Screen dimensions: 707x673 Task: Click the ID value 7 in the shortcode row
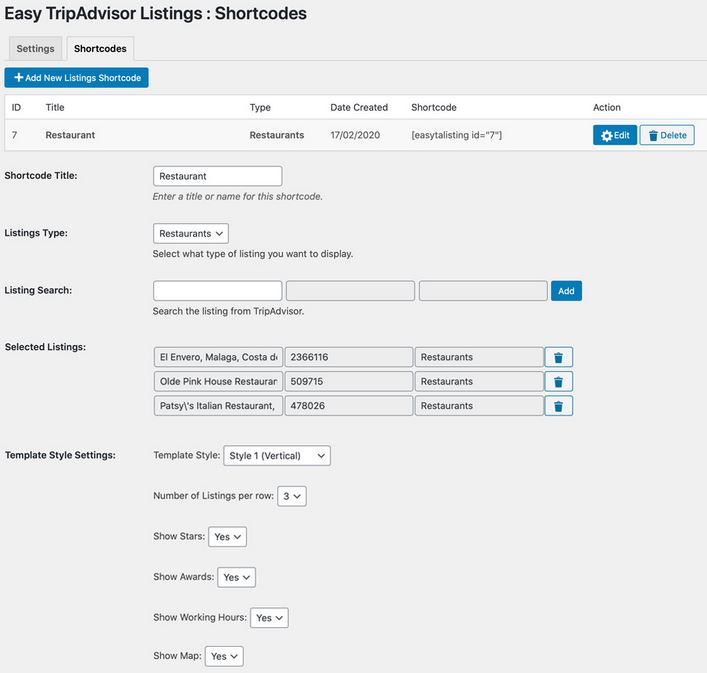(14, 135)
